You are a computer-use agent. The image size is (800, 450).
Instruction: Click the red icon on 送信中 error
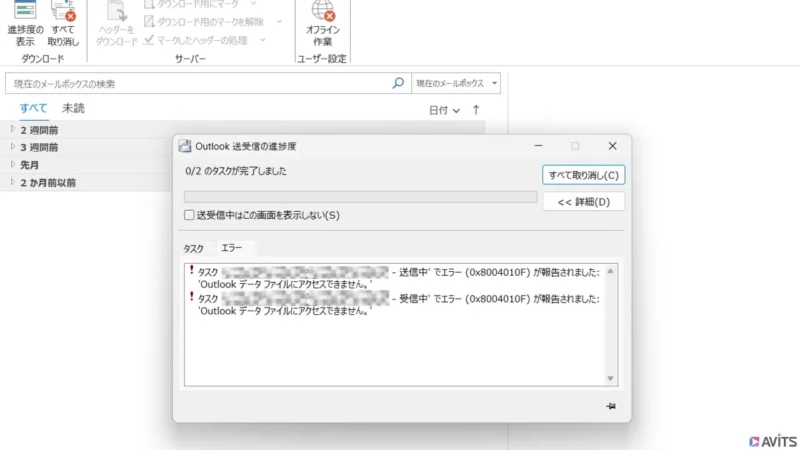[191, 269]
